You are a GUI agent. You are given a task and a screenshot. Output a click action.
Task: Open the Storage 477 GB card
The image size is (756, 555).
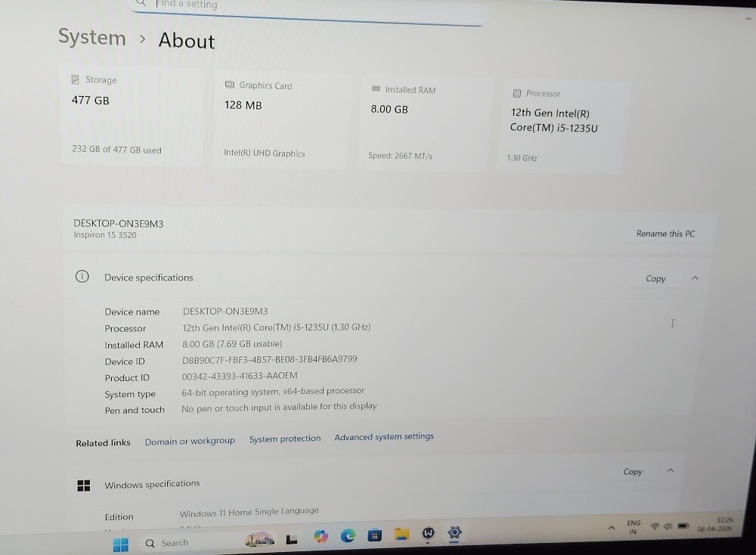133,115
